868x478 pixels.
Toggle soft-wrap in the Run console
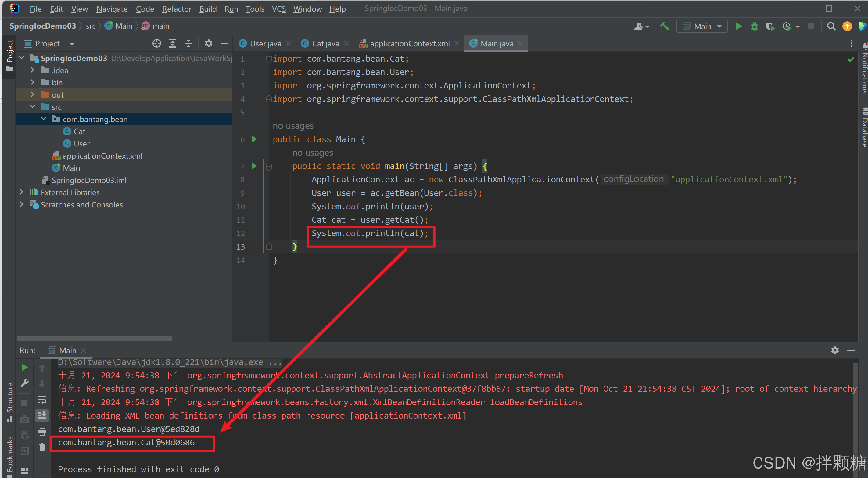[42, 400]
